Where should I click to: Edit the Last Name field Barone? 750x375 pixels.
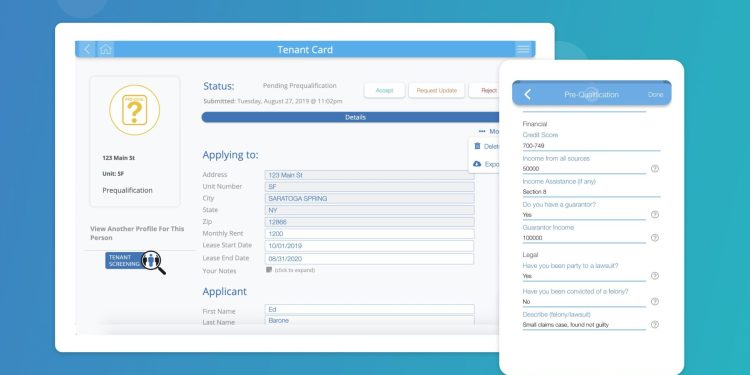pos(369,320)
